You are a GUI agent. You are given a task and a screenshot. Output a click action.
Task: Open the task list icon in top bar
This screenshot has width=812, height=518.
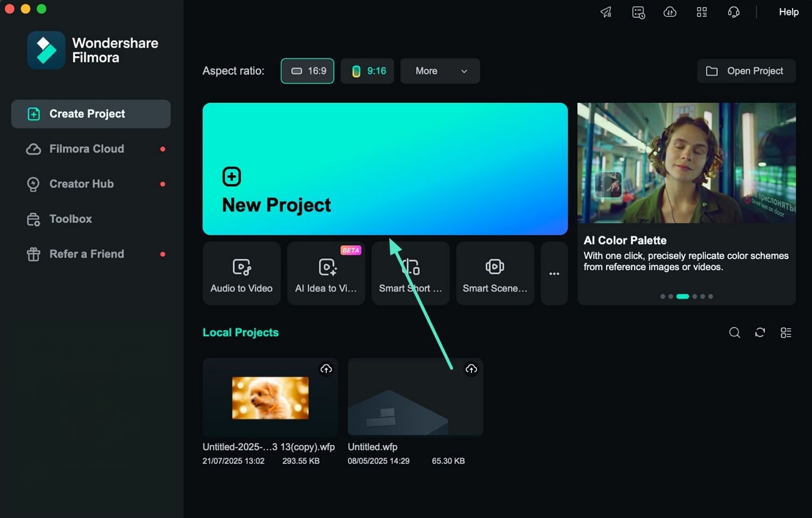point(638,12)
